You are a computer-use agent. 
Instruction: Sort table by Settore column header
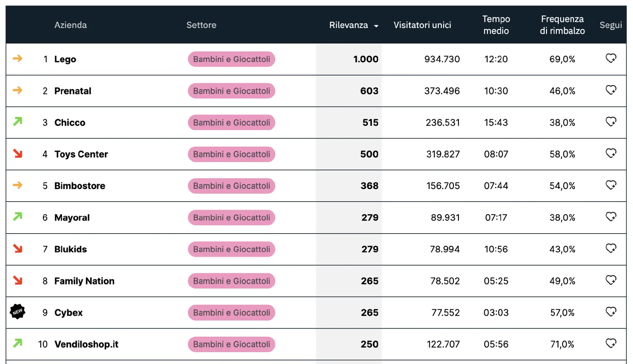tap(201, 25)
